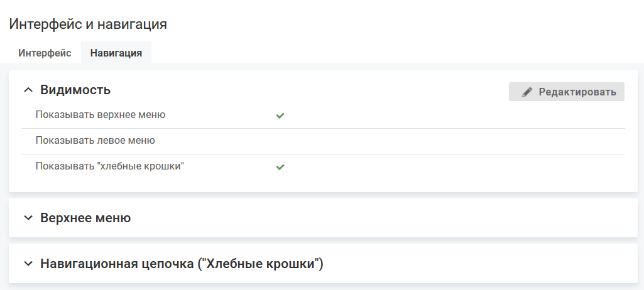Select the Показывать верхнее меню row label

tap(101, 115)
